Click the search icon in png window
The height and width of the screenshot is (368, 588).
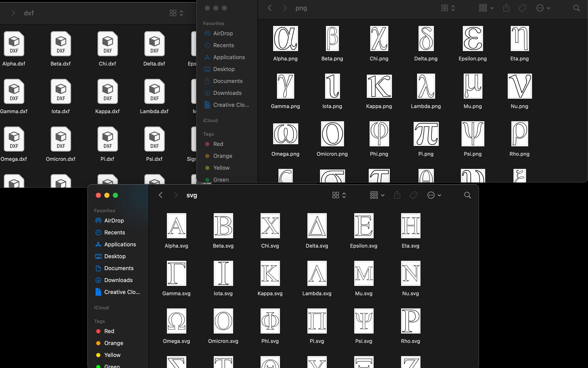coord(576,8)
